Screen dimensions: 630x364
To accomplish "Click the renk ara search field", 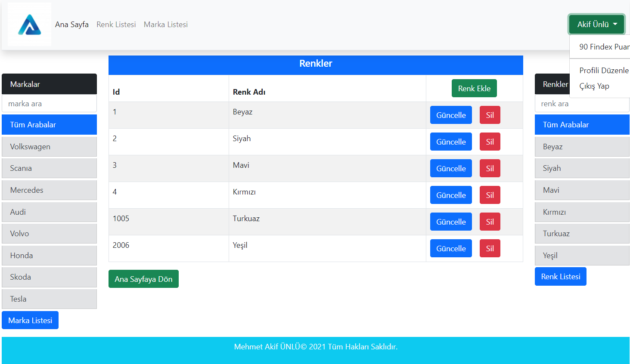I will coord(582,104).
